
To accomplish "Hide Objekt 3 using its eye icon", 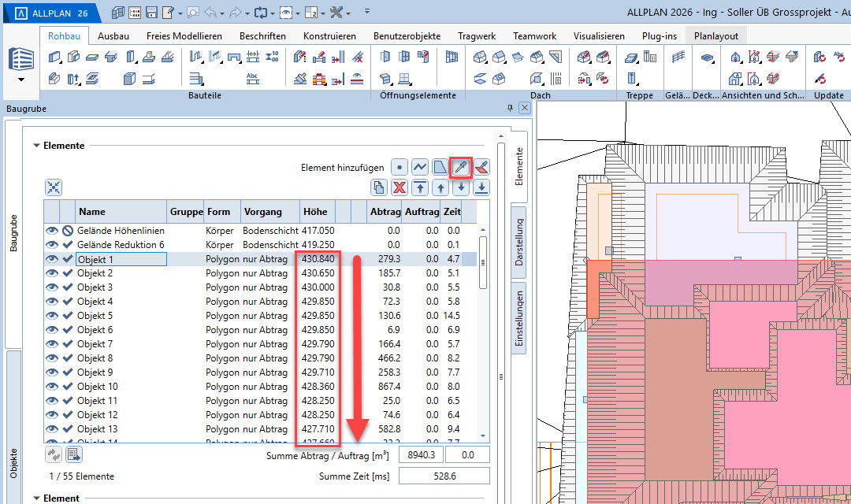I will point(52,287).
